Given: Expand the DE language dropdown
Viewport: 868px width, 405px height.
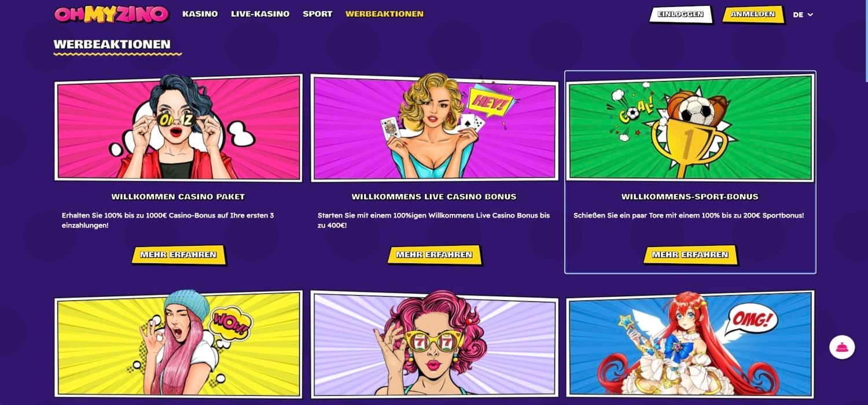Looking at the screenshot, I should coord(803,14).
